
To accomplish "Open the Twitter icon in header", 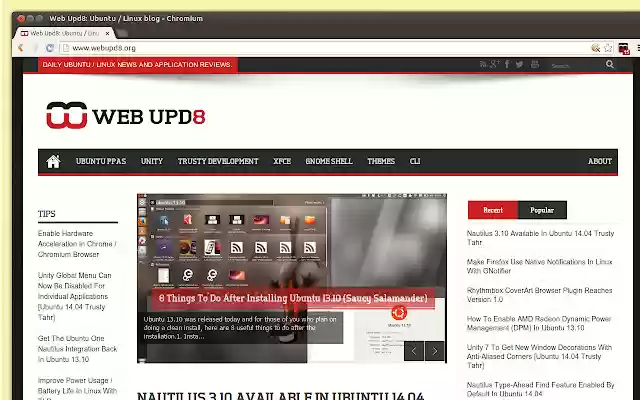I will click(x=519, y=64).
